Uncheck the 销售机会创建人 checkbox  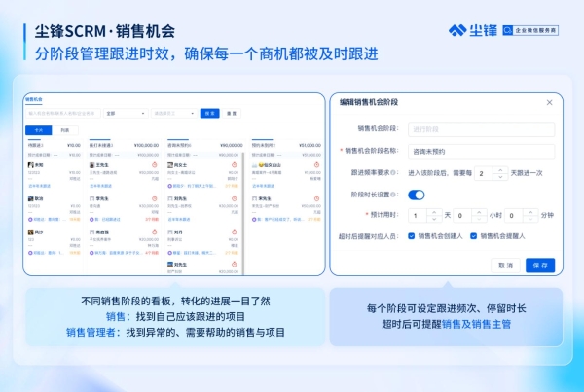[412, 236]
